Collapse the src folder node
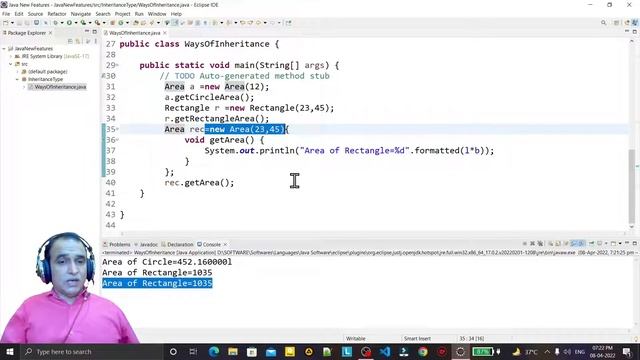 pos(11,64)
